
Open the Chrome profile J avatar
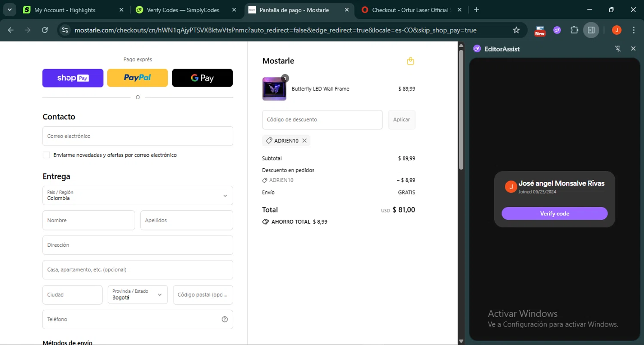tap(617, 30)
